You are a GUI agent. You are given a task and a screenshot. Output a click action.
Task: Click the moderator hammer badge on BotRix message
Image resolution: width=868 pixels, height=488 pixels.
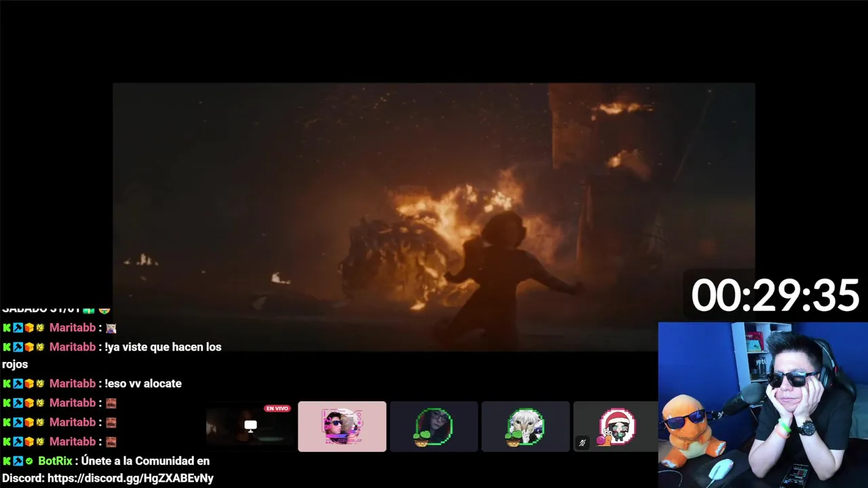pos(18,461)
